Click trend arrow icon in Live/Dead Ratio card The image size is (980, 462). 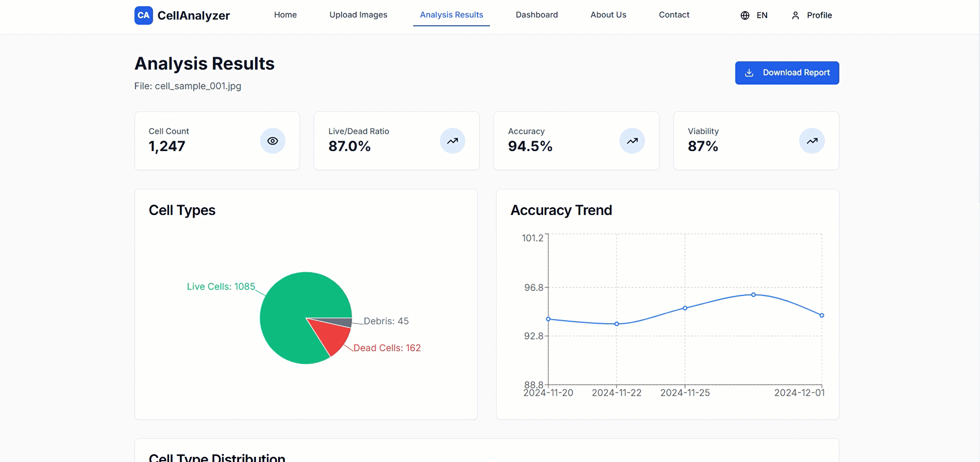tap(453, 141)
